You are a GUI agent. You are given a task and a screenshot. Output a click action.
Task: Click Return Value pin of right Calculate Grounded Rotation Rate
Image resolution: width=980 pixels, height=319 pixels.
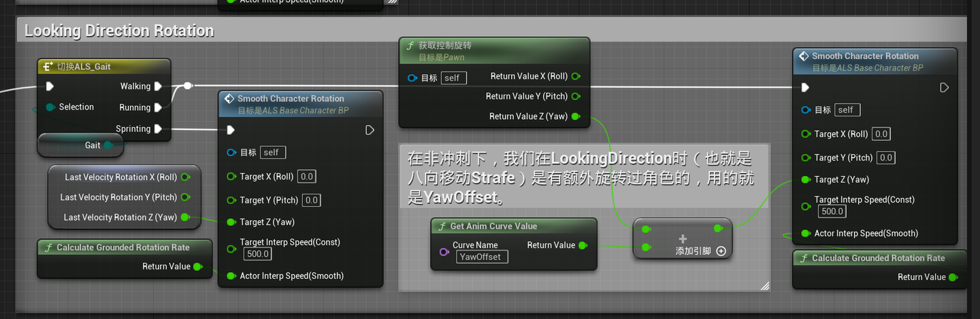(953, 277)
